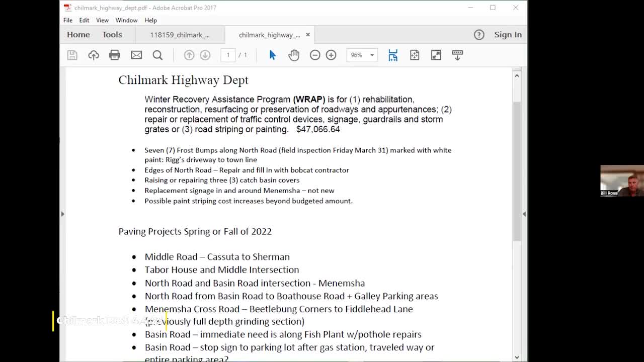Send file by email envelope icon
The height and width of the screenshot is (362, 644).
[x=136, y=55]
